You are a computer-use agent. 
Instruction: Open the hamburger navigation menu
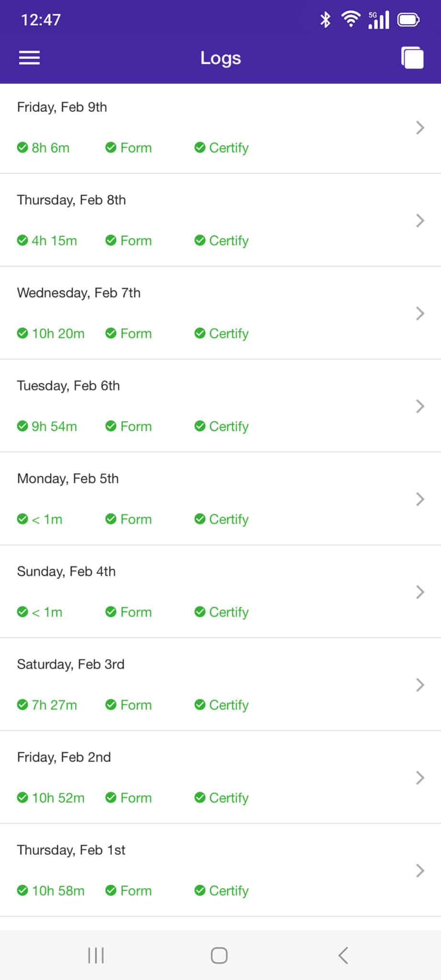click(29, 58)
